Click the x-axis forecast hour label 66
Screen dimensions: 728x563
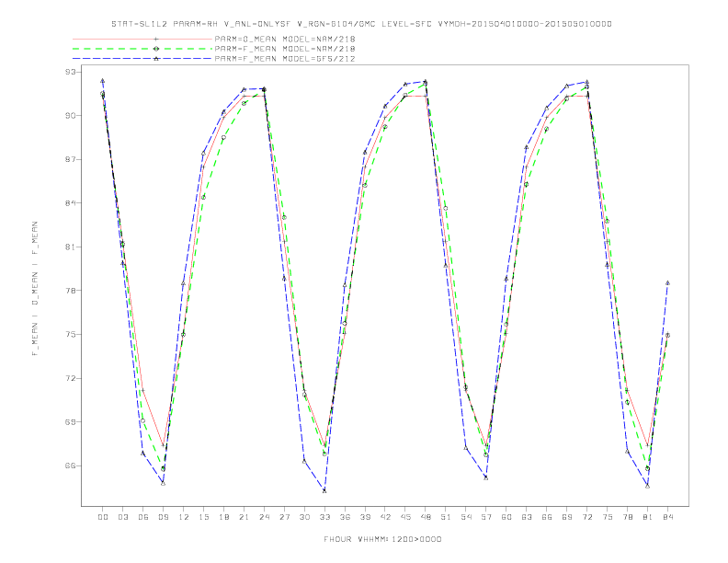(547, 517)
